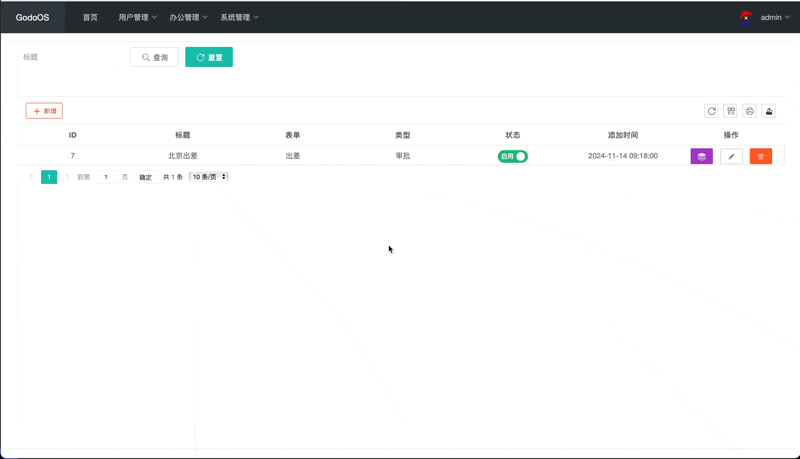Open the column filter grid icon
The width and height of the screenshot is (800, 459).
(731, 111)
